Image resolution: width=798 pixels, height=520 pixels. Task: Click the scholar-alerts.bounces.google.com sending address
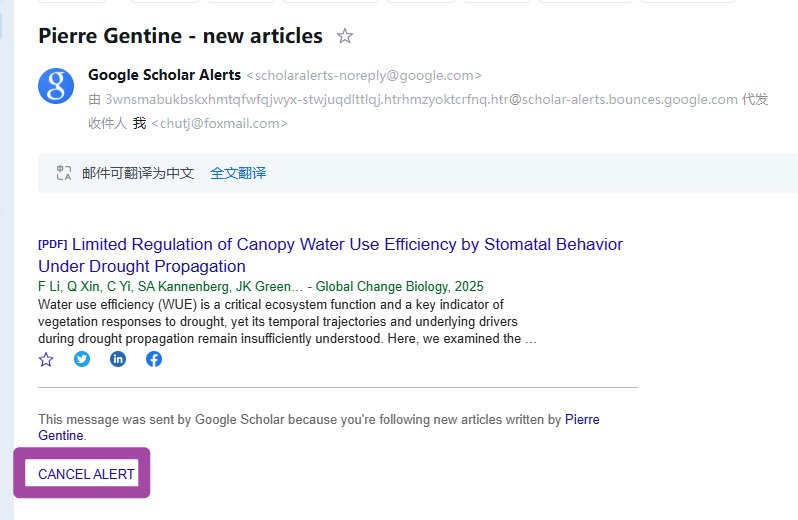[x=421, y=99]
